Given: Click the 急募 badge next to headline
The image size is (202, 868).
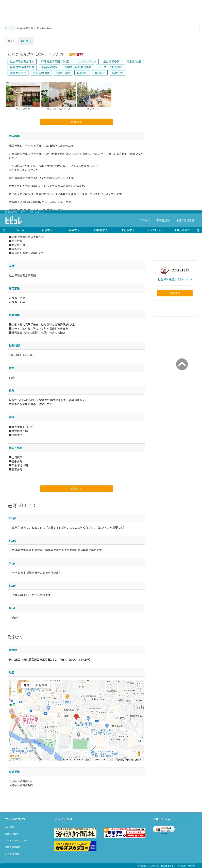Looking at the screenshot, I should click(x=80, y=55).
